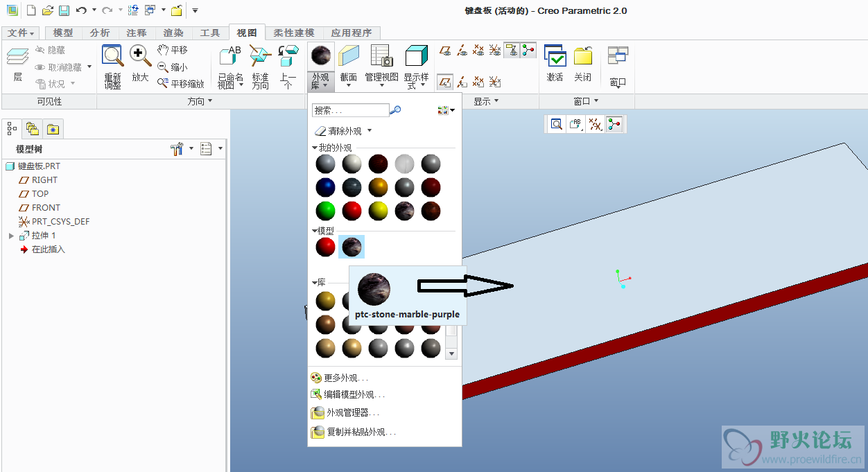Click the library list scrollbar down arrow

coord(451,353)
